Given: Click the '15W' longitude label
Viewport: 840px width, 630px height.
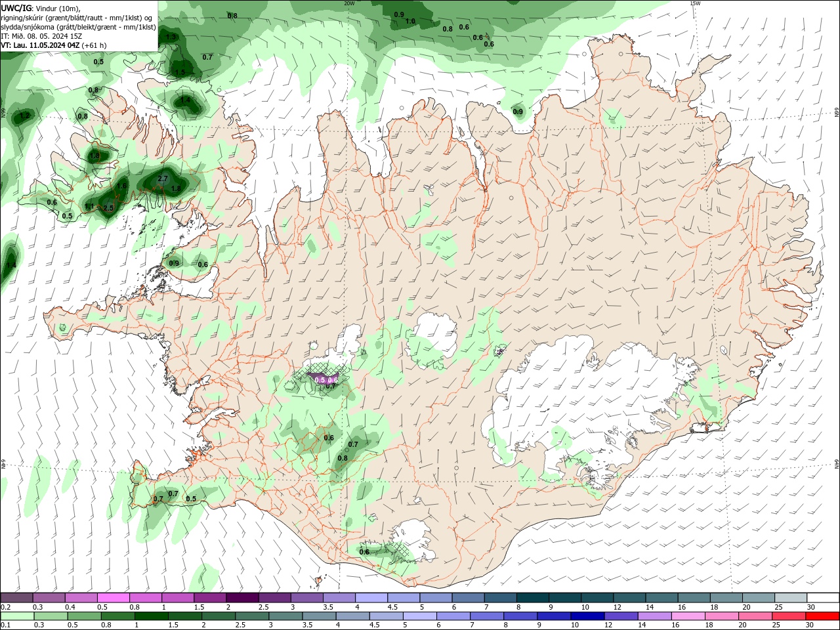Looking at the screenshot, I should pos(695,3).
